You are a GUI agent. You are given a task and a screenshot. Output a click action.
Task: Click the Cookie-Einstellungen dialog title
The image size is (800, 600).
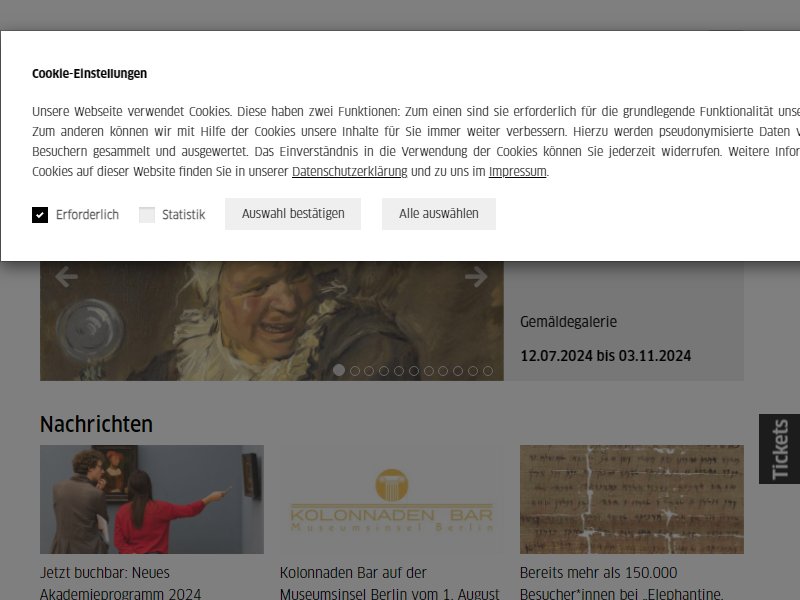(89, 73)
